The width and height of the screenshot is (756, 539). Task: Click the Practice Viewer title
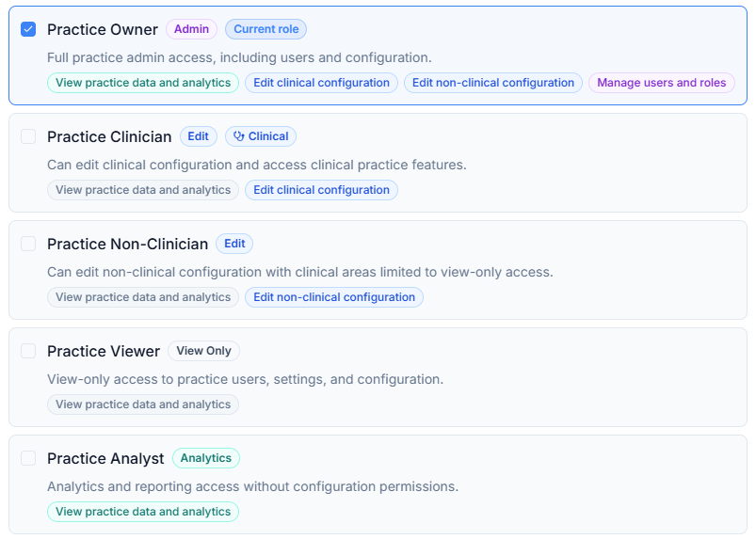tap(104, 351)
